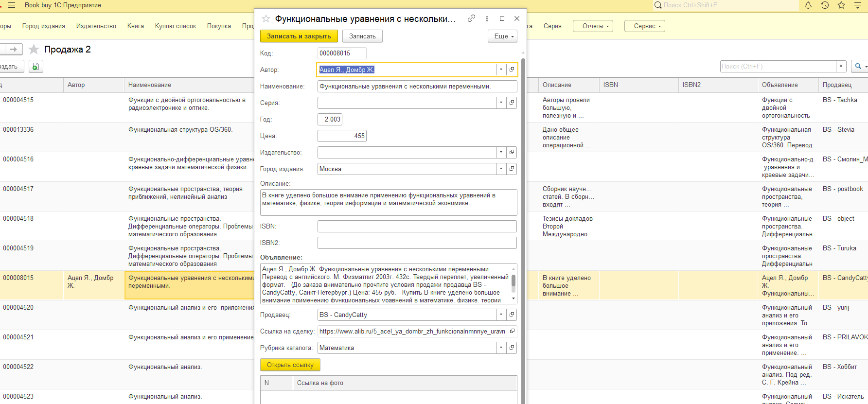Screen dimensions: 868x404
Task: Sort list by Продавец column header
Action: 843,85
